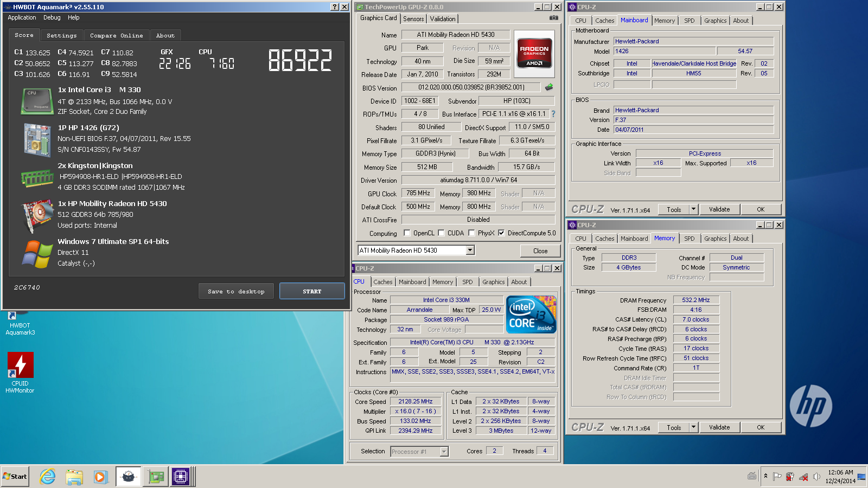
Task: Click the Core Speed value 2128.25 MHz
Action: point(416,402)
